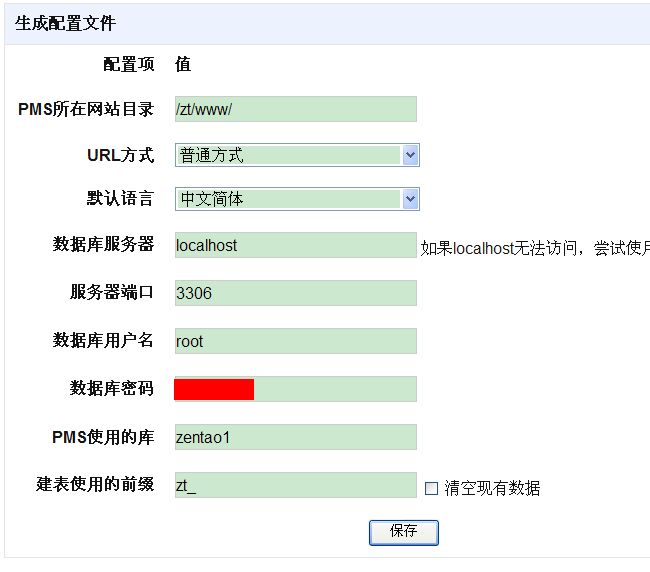Click the 服务器端口 label
The width and height of the screenshot is (650, 572).
pos(111,292)
